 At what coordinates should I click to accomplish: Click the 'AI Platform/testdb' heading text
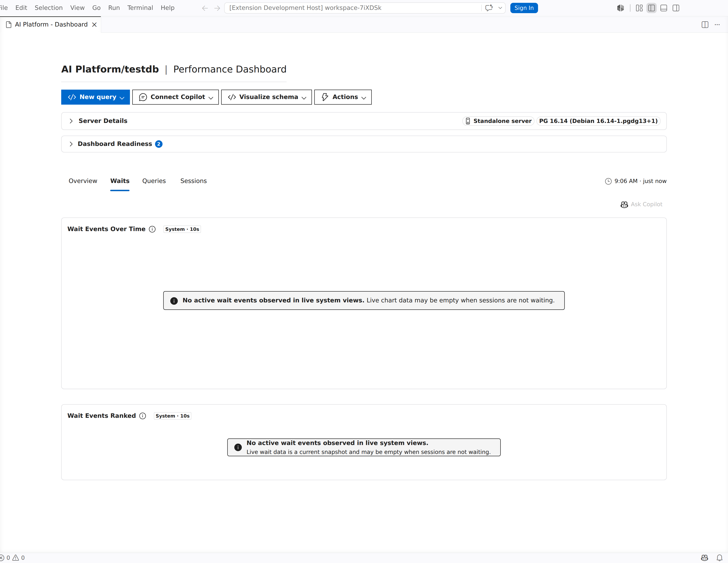tap(110, 69)
